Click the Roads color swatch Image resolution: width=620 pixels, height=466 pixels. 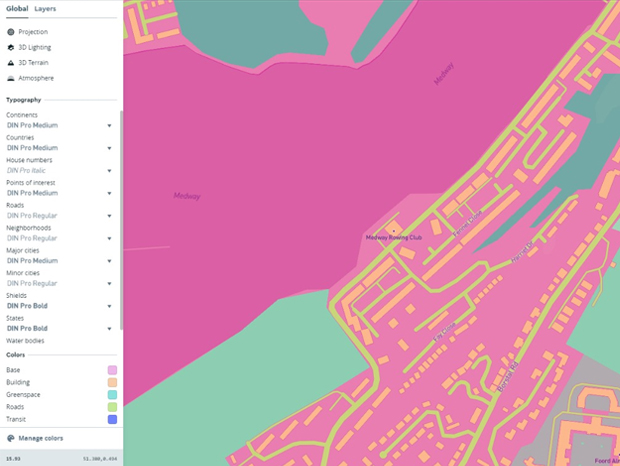tap(112, 407)
